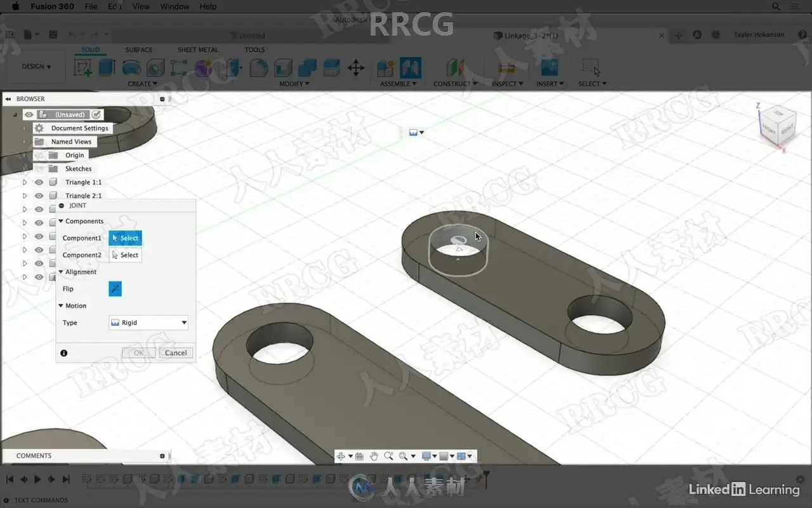Click Look At icon in navigation bar
Viewport: 812px width, 508px height.
click(360, 456)
